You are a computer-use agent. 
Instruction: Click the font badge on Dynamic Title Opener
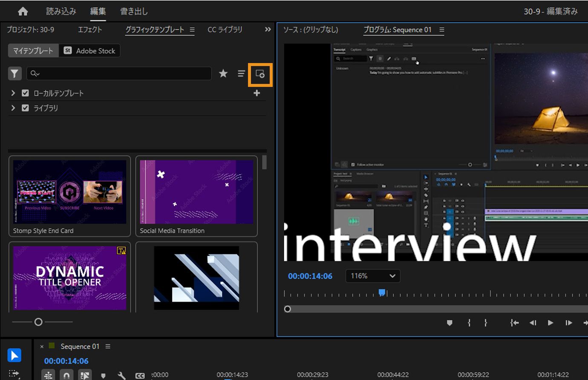[x=121, y=251]
